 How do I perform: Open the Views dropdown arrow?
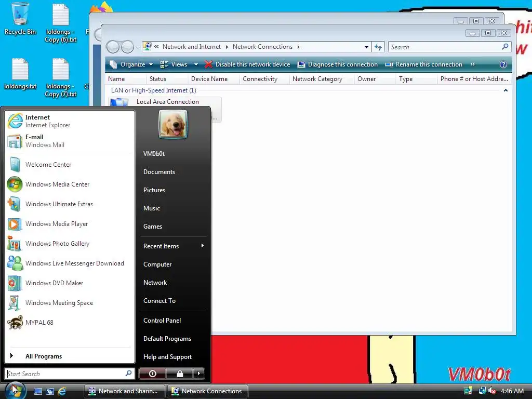click(196, 64)
